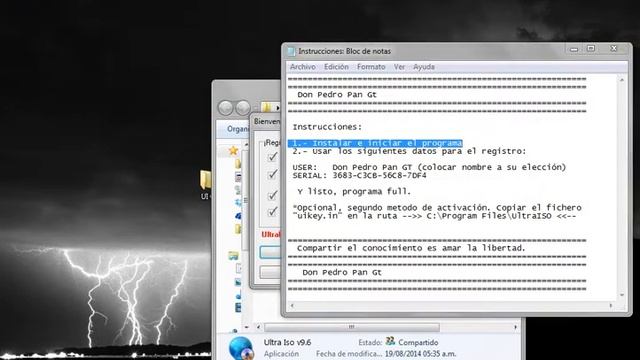This screenshot has height=360, width=640.
Task: Click the Explorer horizontal scrollbar right arrow
Action: [516, 327]
